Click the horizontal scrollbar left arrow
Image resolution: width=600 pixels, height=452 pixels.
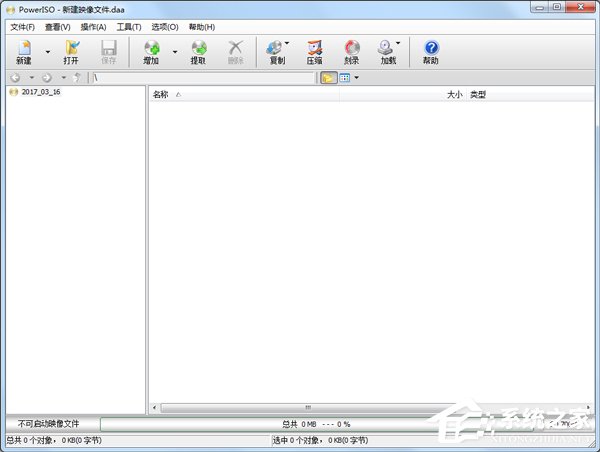click(x=154, y=408)
